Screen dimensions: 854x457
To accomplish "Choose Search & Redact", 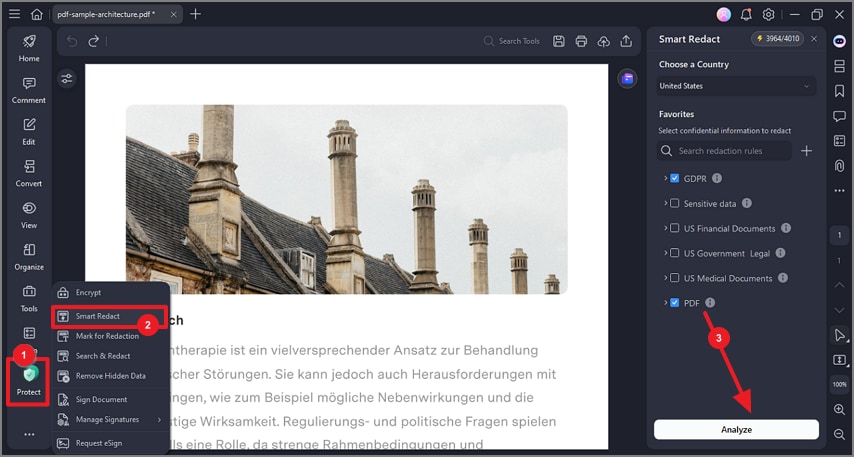I will pos(111,356).
